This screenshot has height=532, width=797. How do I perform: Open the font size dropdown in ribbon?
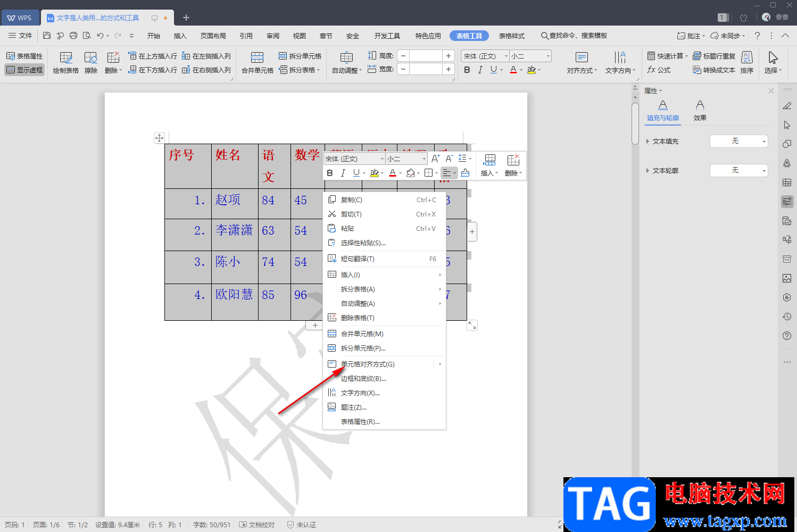[548, 56]
